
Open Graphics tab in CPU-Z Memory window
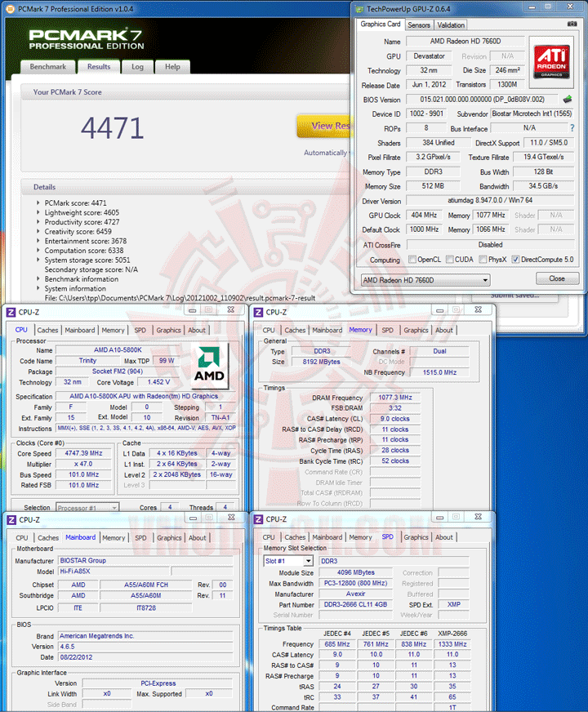click(x=416, y=330)
